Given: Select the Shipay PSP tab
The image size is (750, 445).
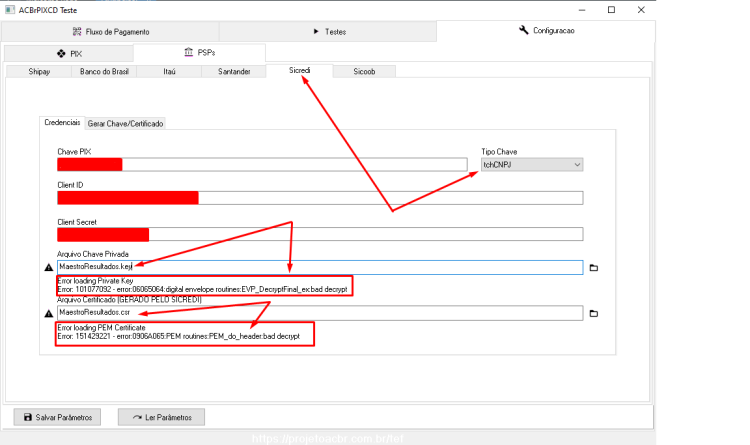Looking at the screenshot, I should [39, 71].
